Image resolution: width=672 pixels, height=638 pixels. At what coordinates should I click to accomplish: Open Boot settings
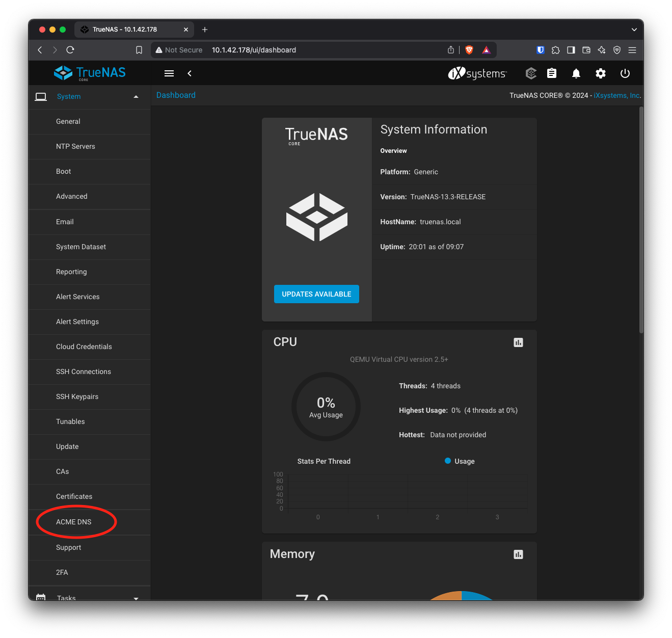[90, 172]
